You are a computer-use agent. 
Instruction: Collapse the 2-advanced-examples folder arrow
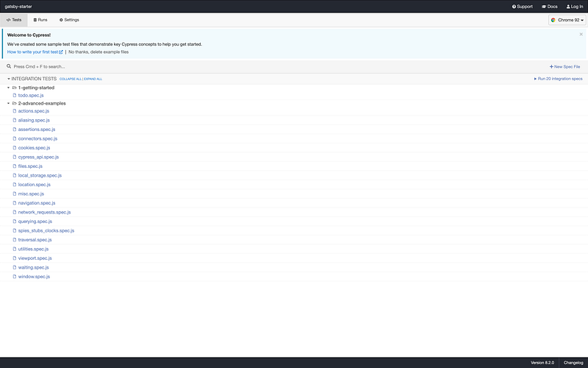click(x=8, y=103)
